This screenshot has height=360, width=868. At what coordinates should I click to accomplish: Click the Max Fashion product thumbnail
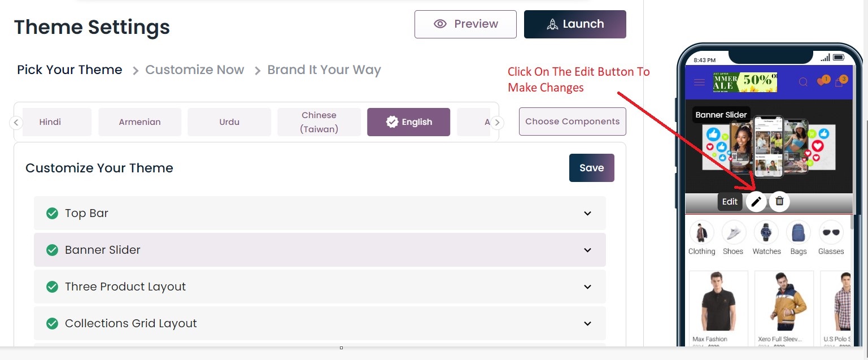point(718,302)
